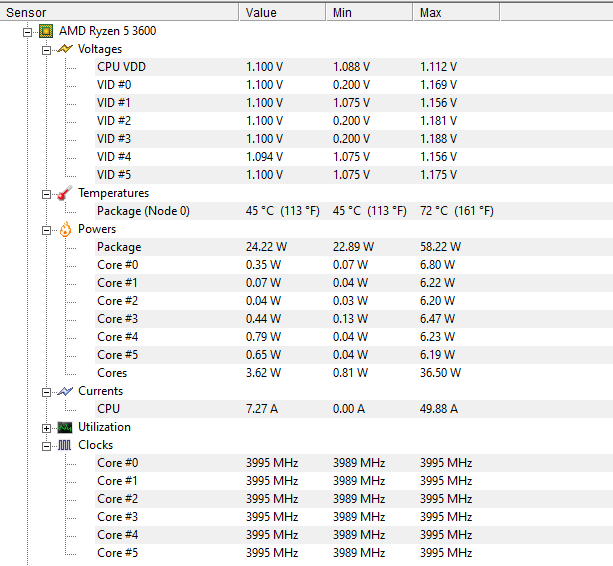Click the 1.181 V max of VID #2
The image size is (613, 566).
[x=438, y=121]
